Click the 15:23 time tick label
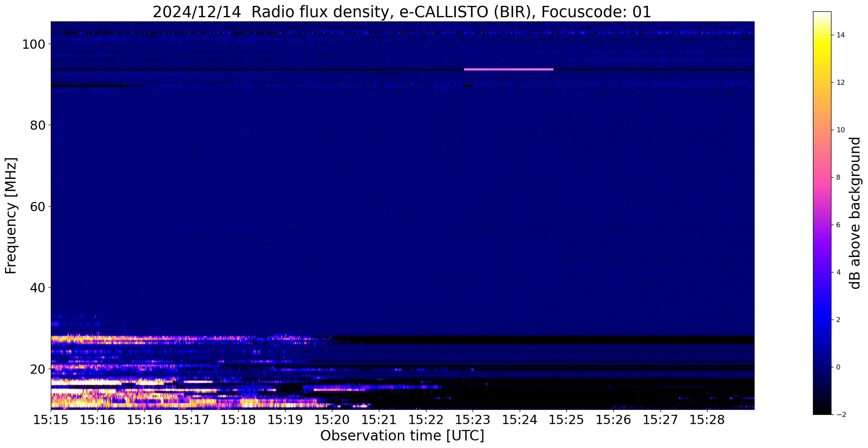Image resolution: width=868 pixels, height=448 pixels. (473, 419)
